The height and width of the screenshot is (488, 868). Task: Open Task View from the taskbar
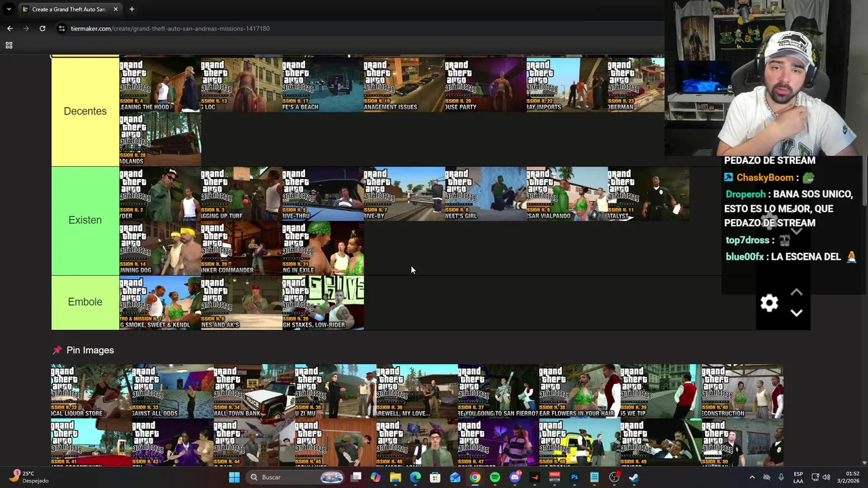point(356,477)
